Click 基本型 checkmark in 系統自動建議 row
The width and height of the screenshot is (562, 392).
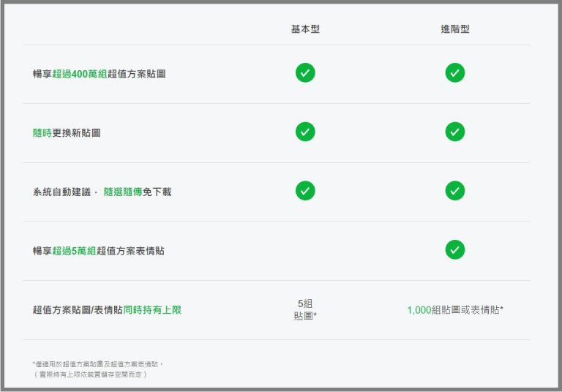(x=305, y=191)
